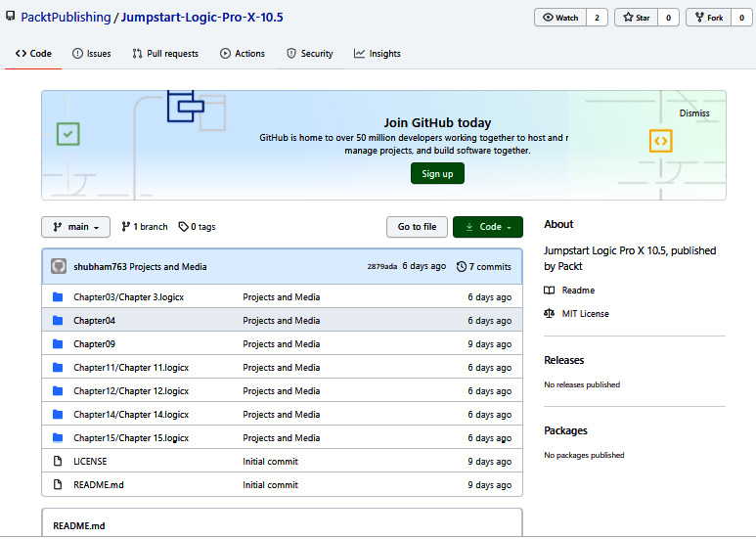Click the Go to file button
Image resolution: width=756 pixels, height=539 pixels.
[x=417, y=227]
